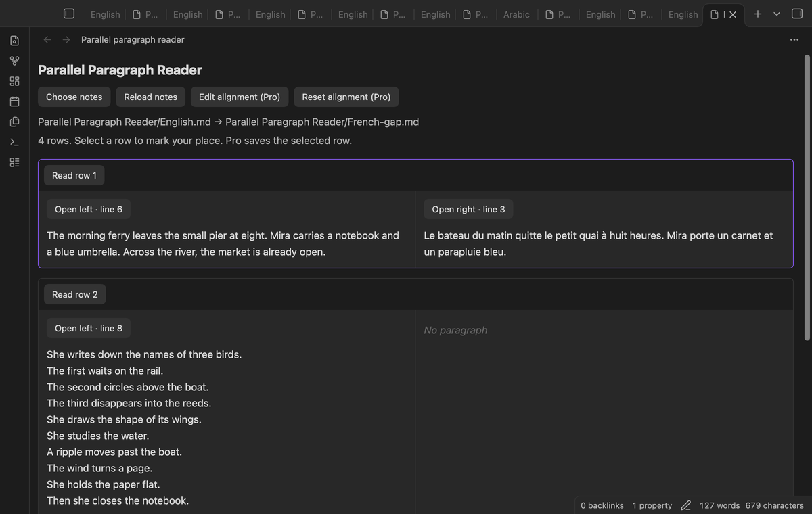
Task: Click the vertical scrollbar of the reader
Action: [807, 196]
